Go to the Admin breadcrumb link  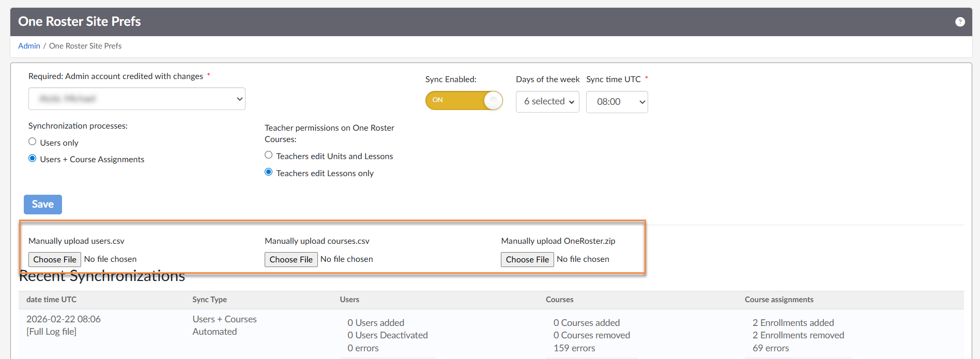coord(29,46)
